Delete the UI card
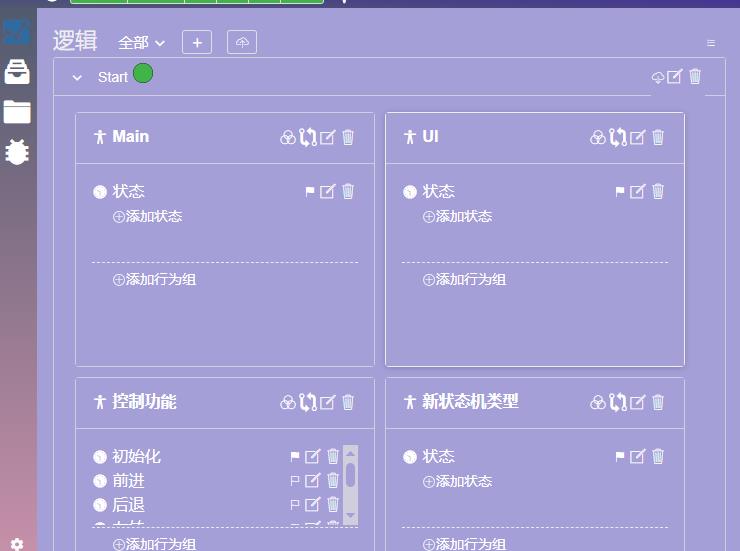Image resolution: width=740 pixels, height=551 pixels. (x=658, y=137)
